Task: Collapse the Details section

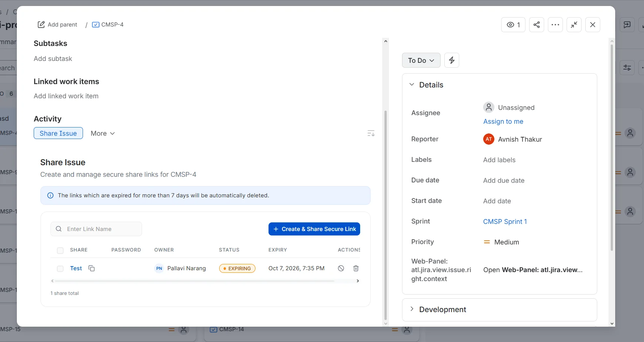Action: pos(412,84)
